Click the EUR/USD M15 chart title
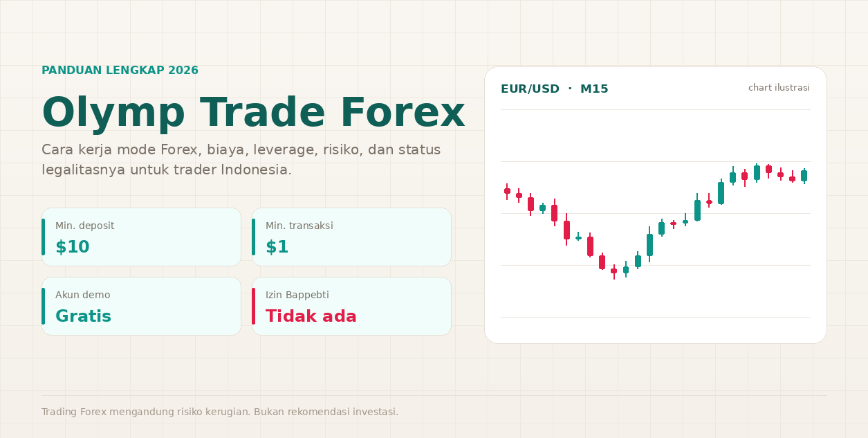This screenshot has width=868, height=438. (x=555, y=89)
